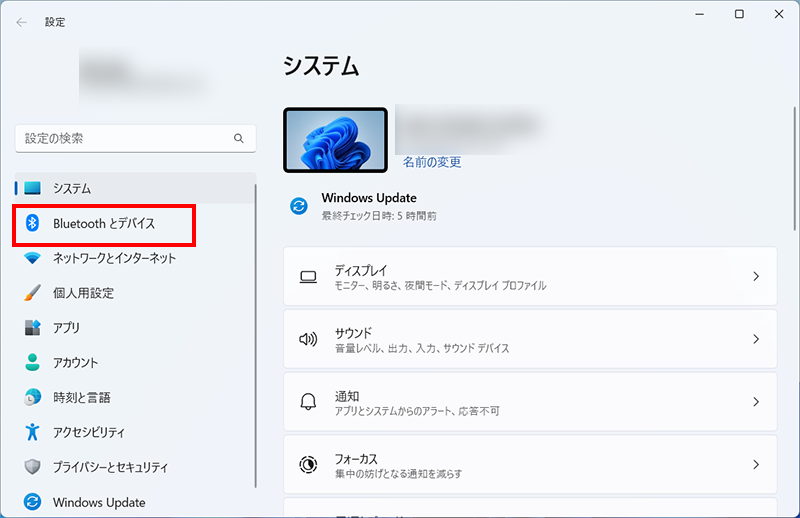Image resolution: width=800 pixels, height=518 pixels.
Task: Open アプリ settings page
Action: click(135, 328)
